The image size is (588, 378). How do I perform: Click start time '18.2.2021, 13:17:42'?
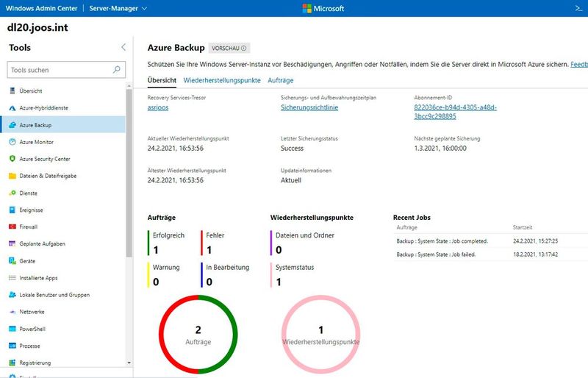535,254
